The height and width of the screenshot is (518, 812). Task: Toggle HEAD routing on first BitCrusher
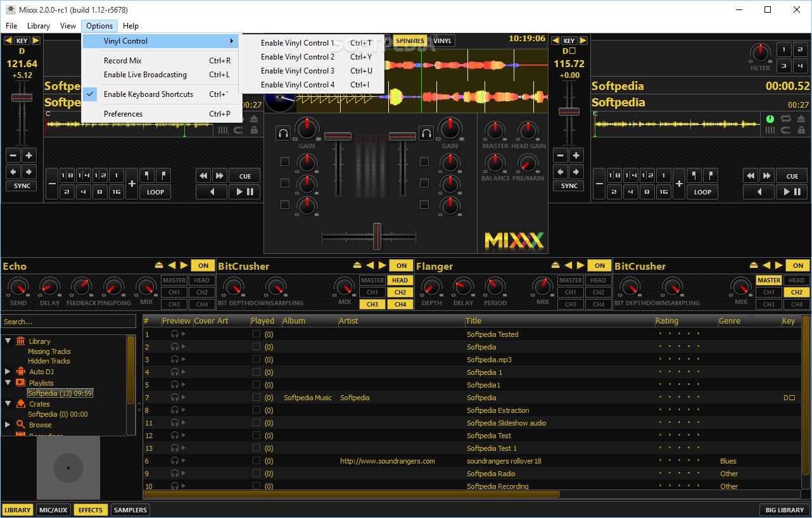tap(400, 281)
